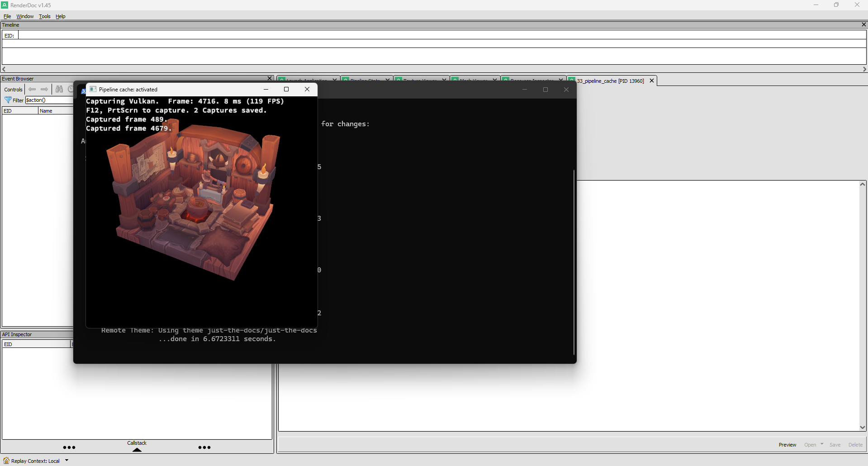Viewport: 868px width, 466px height.
Task: Click the Timeline right scroll arrow
Action: pyautogui.click(x=864, y=69)
